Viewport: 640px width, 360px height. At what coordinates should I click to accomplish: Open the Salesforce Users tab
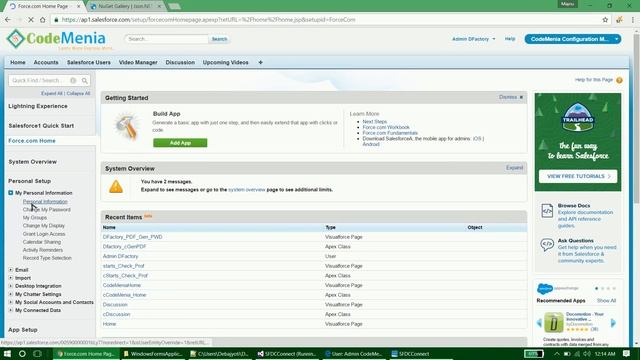(x=89, y=62)
